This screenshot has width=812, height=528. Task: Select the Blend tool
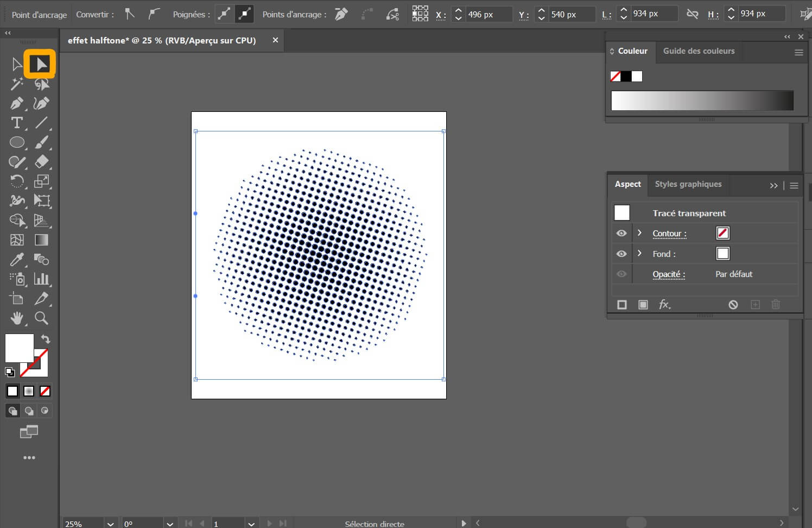coord(41,260)
